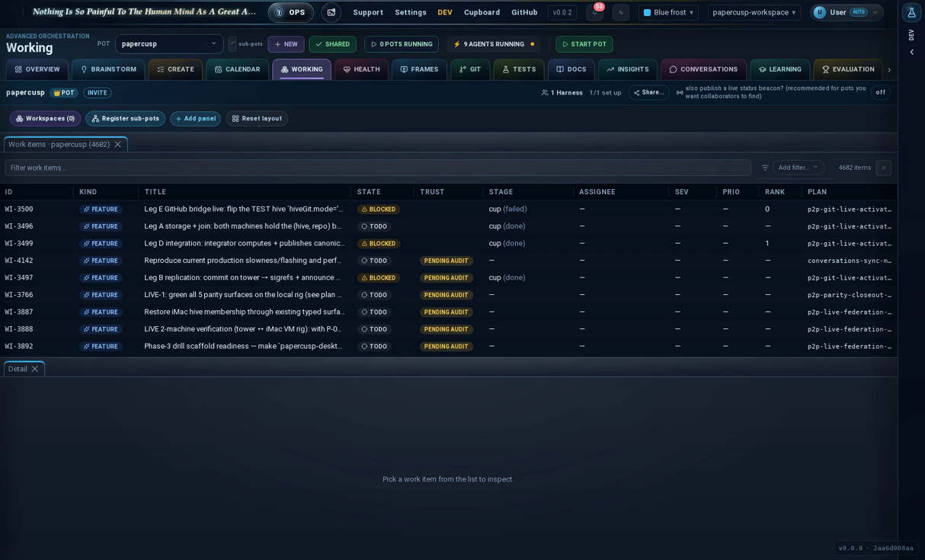Click PENDING AUDIT badge on WI-4142
The height and width of the screenshot is (560, 925).
(x=446, y=261)
